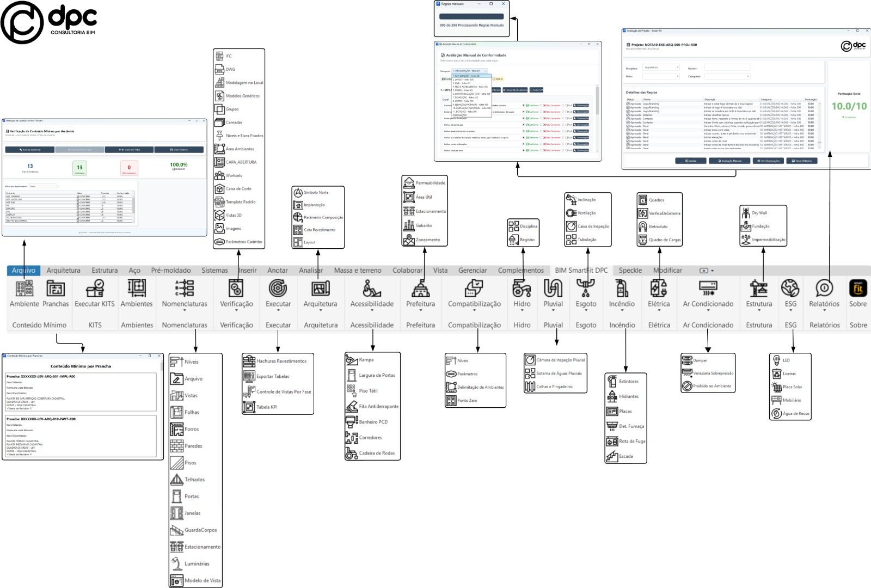Image resolution: width=871 pixels, height=588 pixels.
Task: Open the Tabela KPI tool
Action: pyautogui.click(x=260, y=407)
